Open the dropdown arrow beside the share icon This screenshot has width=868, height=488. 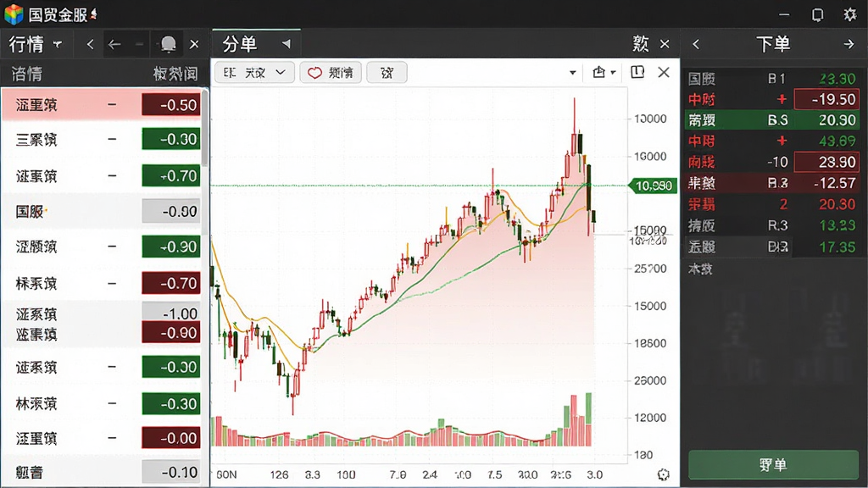coord(613,73)
